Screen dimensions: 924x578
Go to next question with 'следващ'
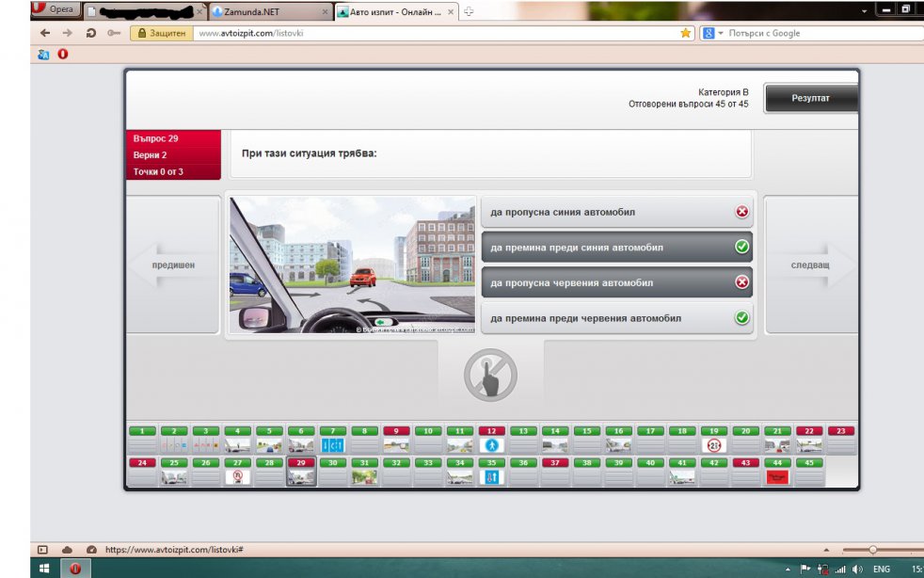tap(810, 265)
